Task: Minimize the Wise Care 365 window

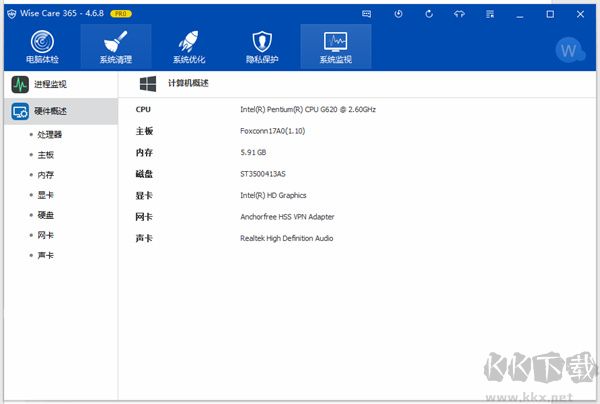Action: click(520, 15)
